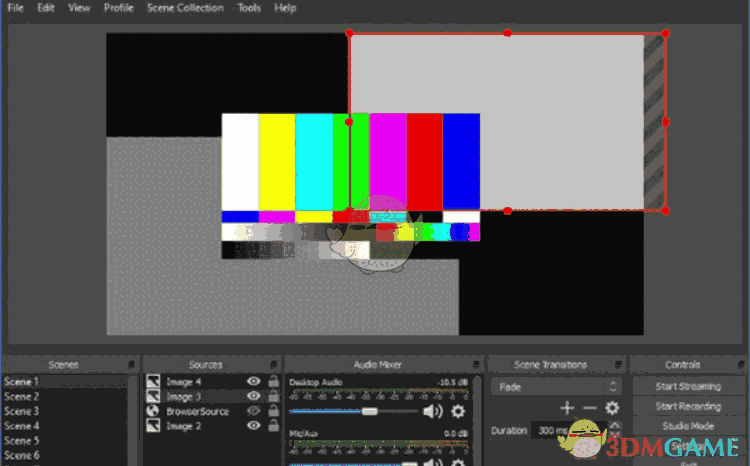Pop out the Sources dock with its float icon

pyautogui.click(x=274, y=365)
